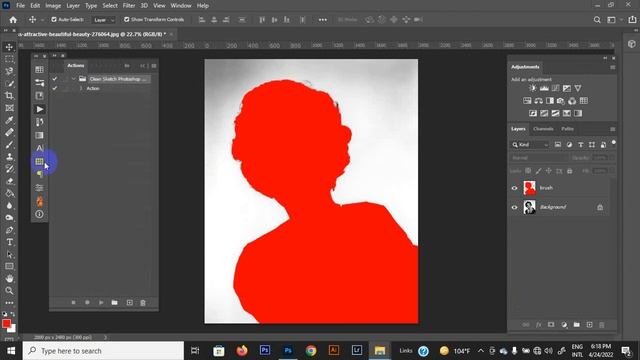This screenshot has width=640, height=360.
Task: Select the Path Selection tool
Action: click(x=9, y=255)
